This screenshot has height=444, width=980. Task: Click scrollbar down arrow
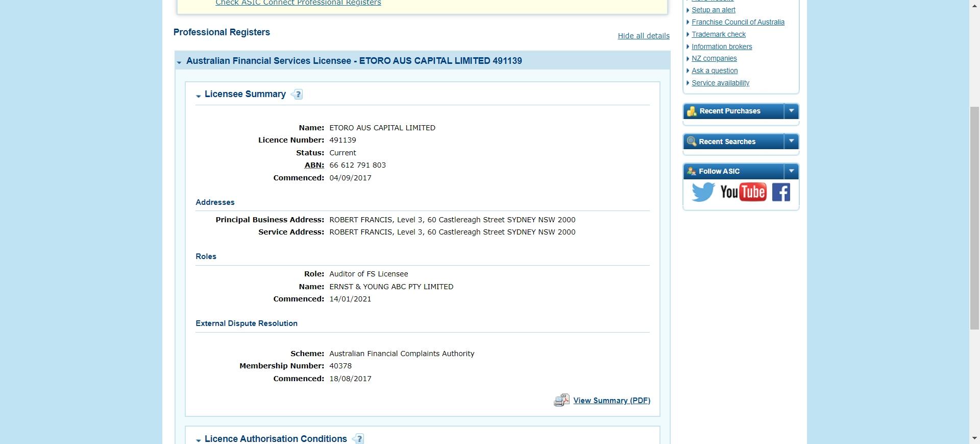coord(974,439)
